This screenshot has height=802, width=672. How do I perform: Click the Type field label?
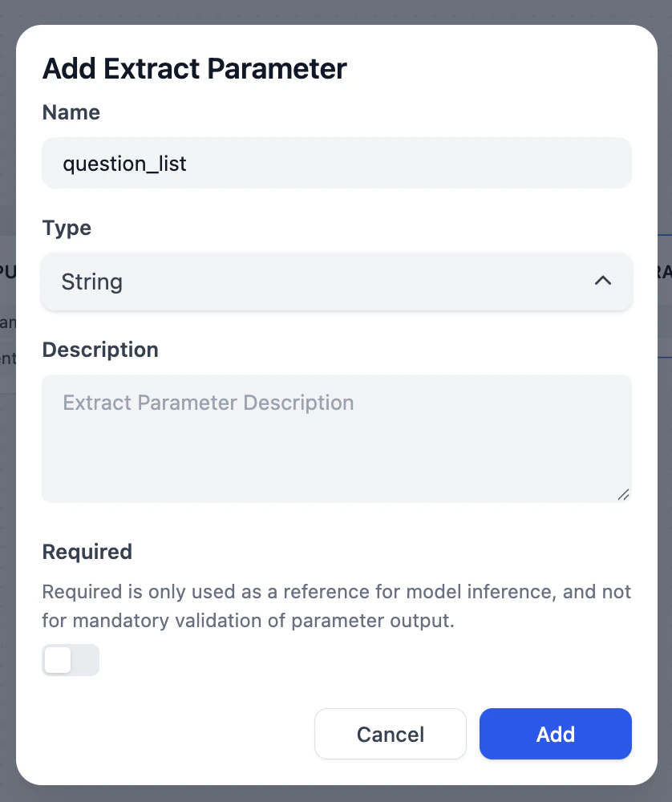pyautogui.click(x=67, y=228)
